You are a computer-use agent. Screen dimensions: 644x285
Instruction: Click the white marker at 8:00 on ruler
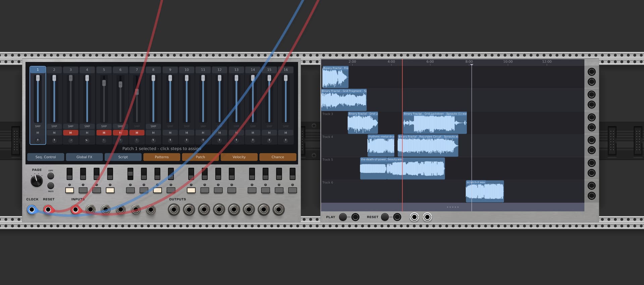[x=471, y=65]
